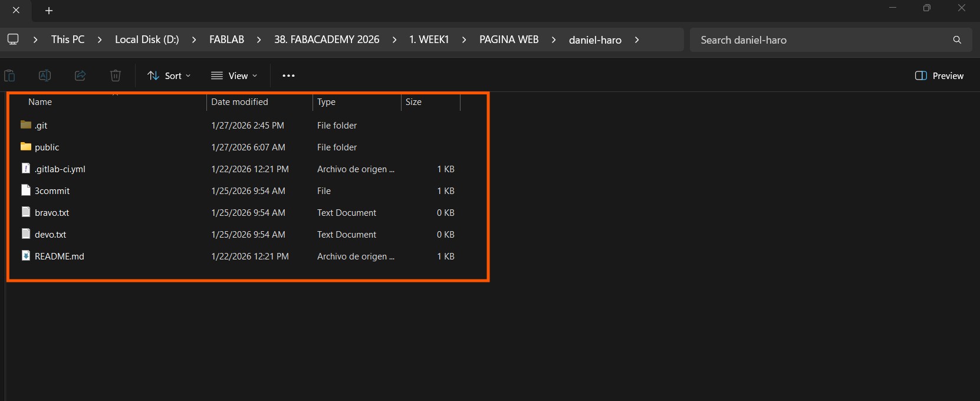Click the Rename toolbar icon
980x401 pixels.
[x=45, y=75]
